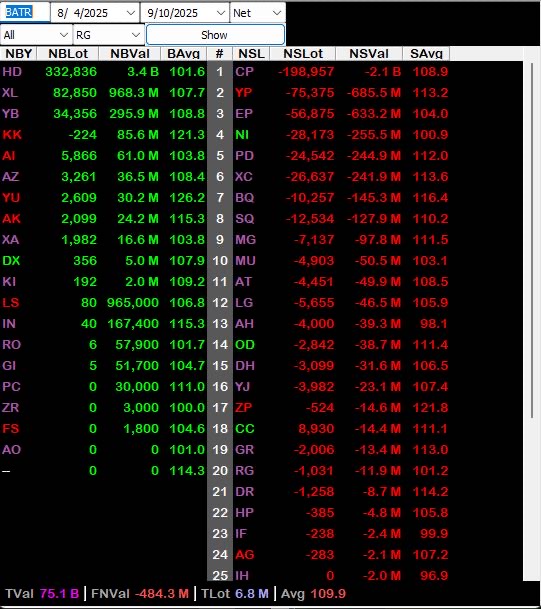Screen dimensions: 541x609
Task: Open the end date 9/10/2025 dropdown arrow
Action: click(221, 13)
